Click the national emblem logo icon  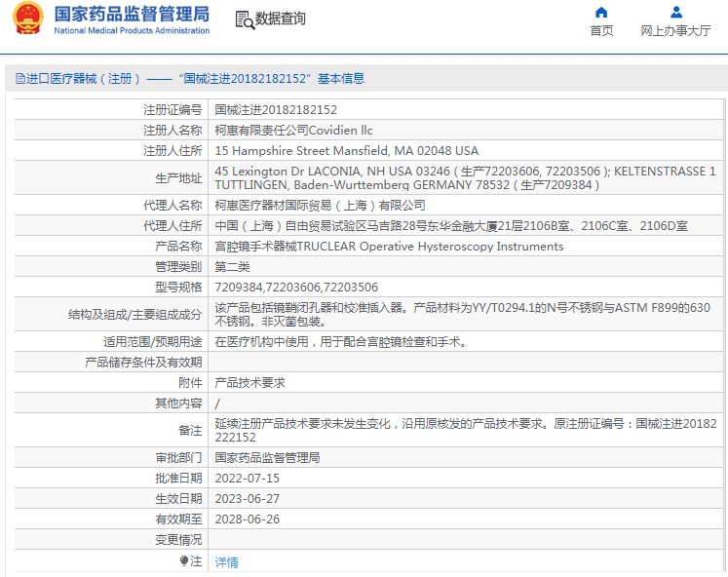pos(28,19)
